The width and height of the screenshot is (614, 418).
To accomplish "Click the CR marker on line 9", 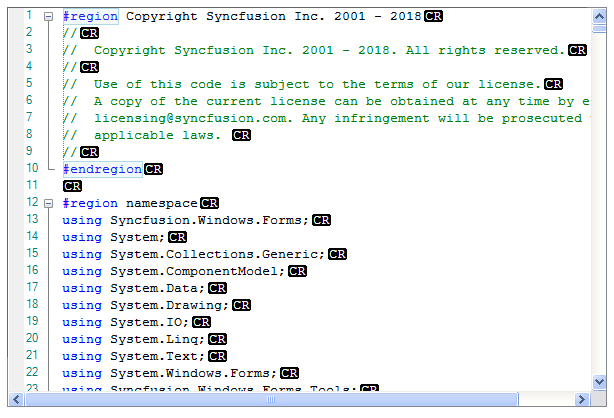I will [89, 152].
